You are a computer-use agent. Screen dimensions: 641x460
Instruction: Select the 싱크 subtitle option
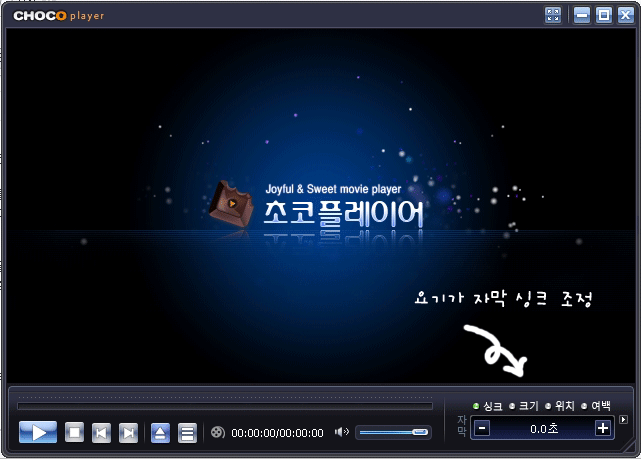487,406
